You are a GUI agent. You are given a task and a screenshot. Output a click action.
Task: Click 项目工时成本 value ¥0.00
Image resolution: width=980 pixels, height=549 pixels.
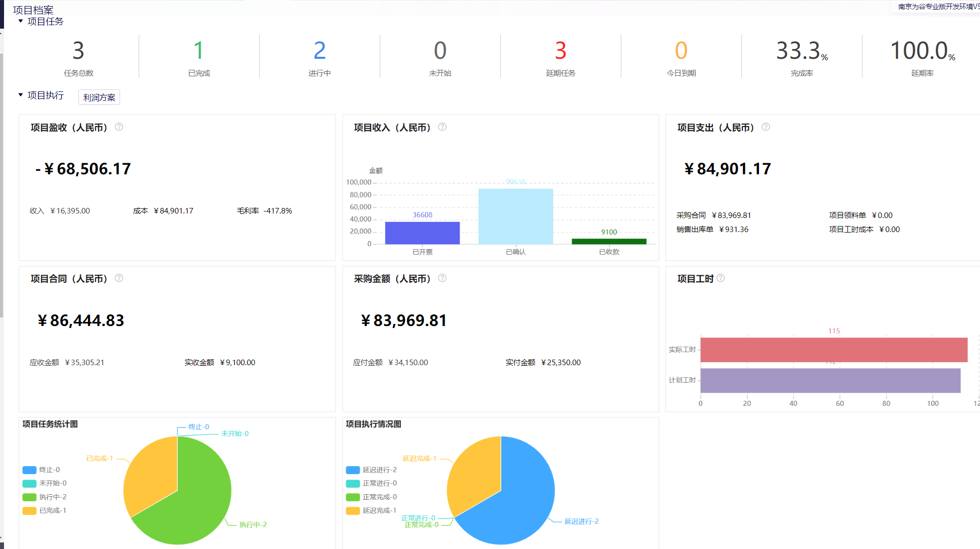tap(889, 230)
